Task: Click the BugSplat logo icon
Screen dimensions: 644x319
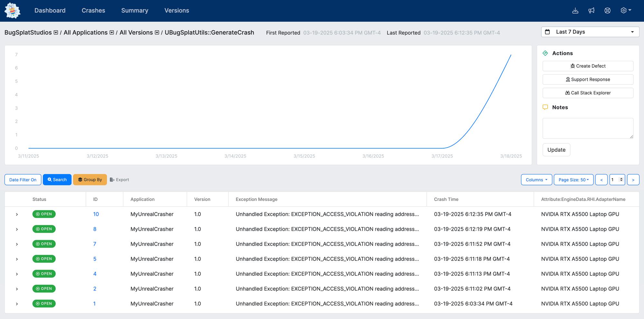Action: pyautogui.click(x=13, y=11)
